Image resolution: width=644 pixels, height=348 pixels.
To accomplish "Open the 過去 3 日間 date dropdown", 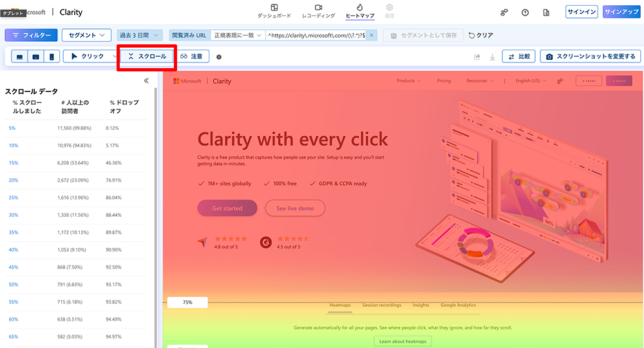I will click(x=140, y=35).
